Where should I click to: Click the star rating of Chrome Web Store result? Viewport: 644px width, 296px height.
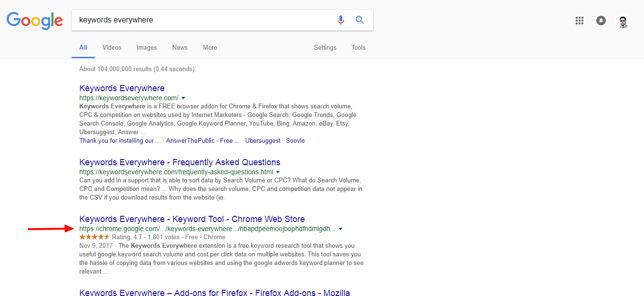[95, 237]
